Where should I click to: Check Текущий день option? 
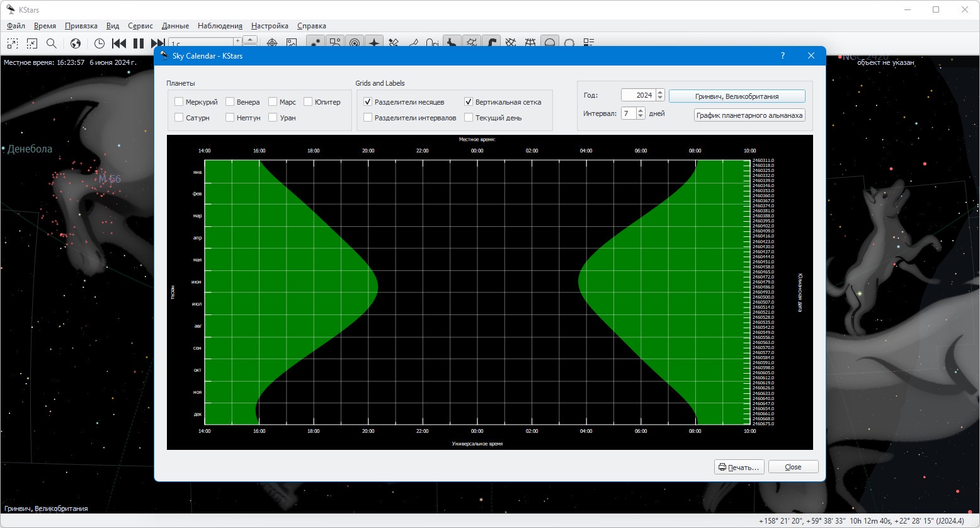click(469, 117)
